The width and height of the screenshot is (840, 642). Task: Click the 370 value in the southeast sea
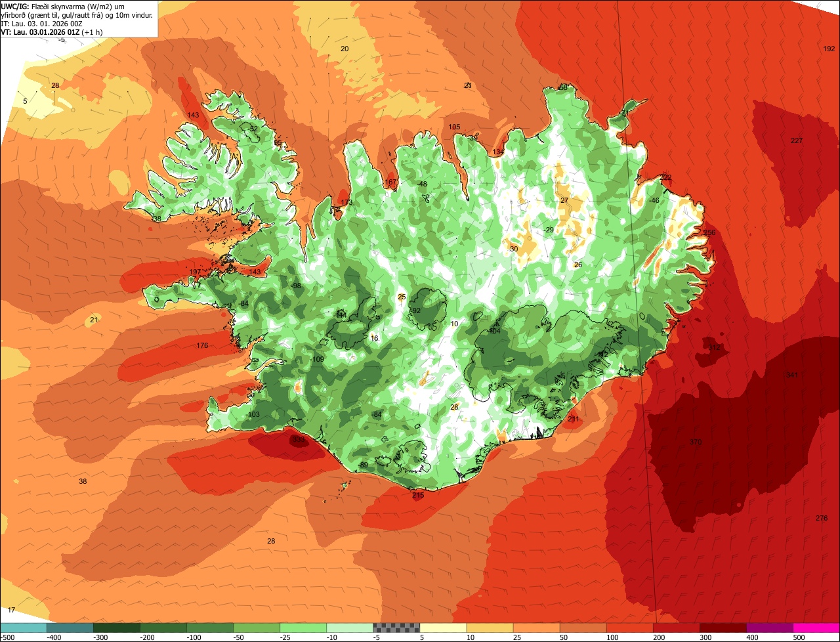coord(696,442)
